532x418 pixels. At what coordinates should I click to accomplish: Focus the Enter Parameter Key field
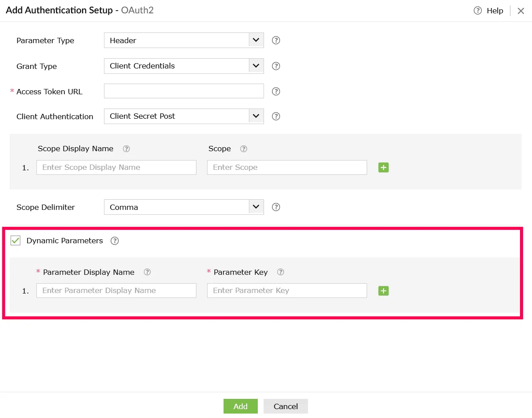(287, 291)
